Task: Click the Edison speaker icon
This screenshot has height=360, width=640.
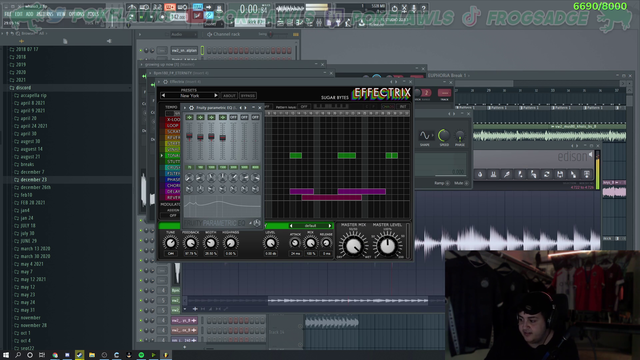Action: 591,154
